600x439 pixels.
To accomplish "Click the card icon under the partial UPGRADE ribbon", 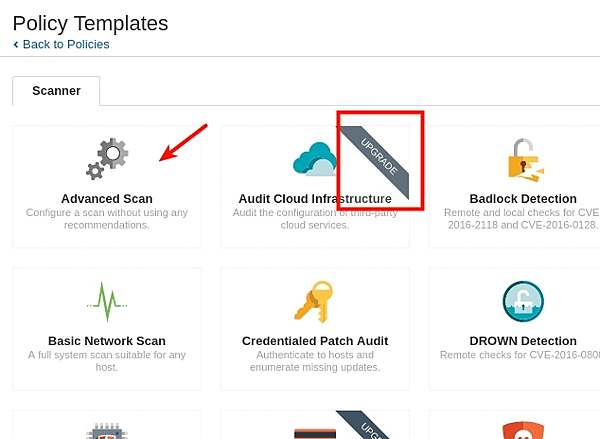I will (315, 433).
